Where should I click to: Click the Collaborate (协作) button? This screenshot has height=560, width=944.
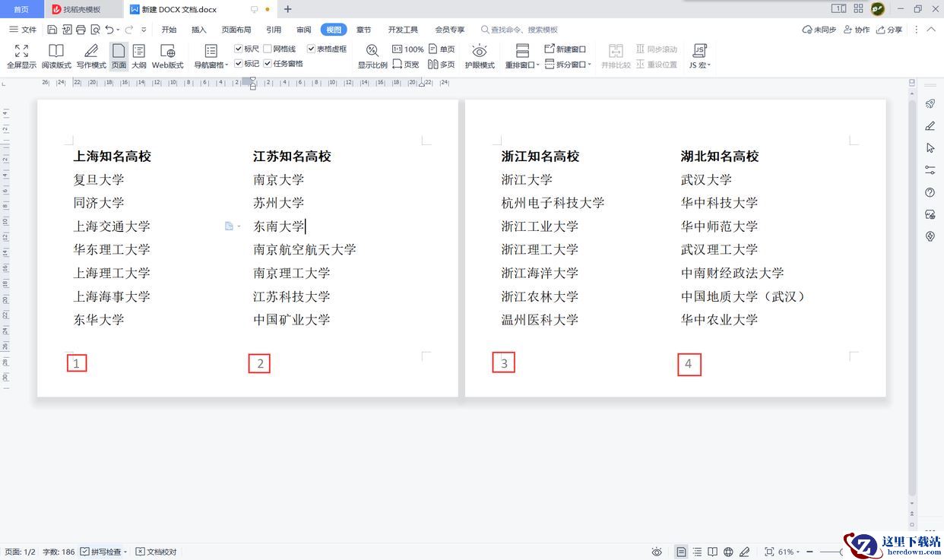857,30
